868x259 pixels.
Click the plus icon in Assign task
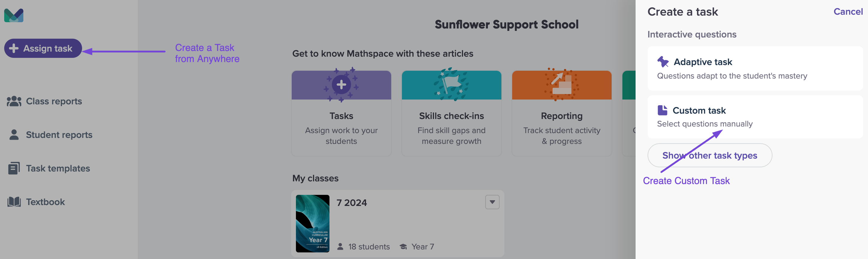pos(14,48)
